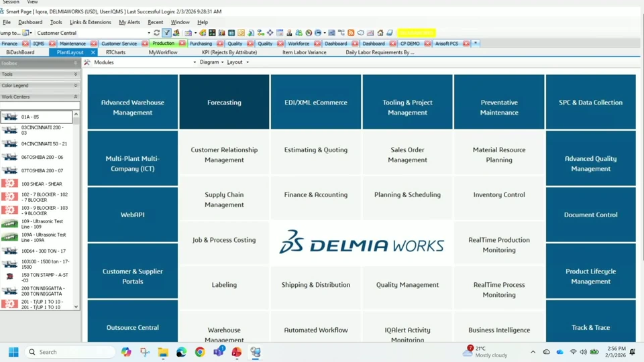
Task: Open the My Alerts menu
Action: pyautogui.click(x=129, y=22)
